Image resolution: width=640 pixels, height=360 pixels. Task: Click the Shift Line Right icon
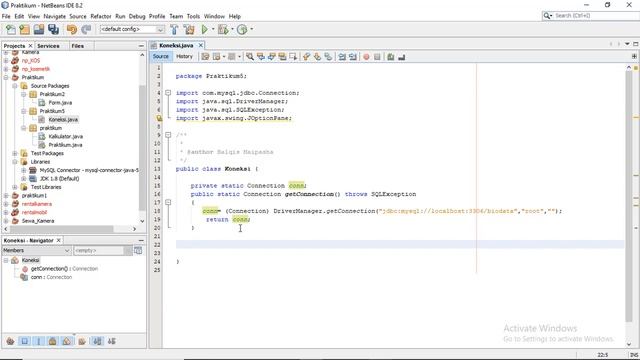point(353,57)
